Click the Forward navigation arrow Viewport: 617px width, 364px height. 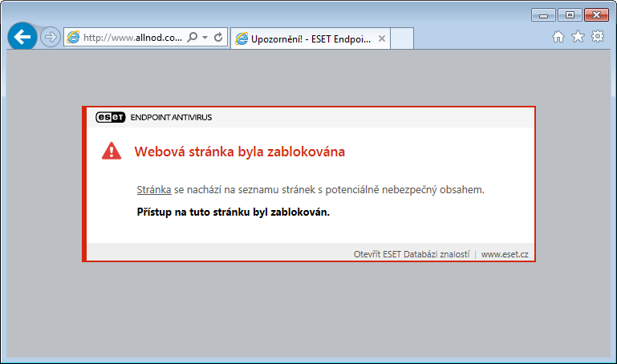[51, 37]
